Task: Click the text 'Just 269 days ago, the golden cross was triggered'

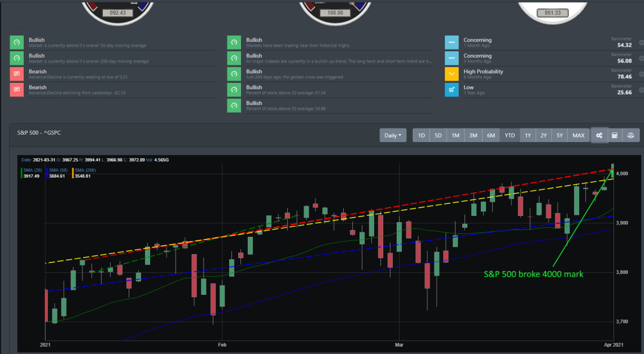Action: pos(295,77)
